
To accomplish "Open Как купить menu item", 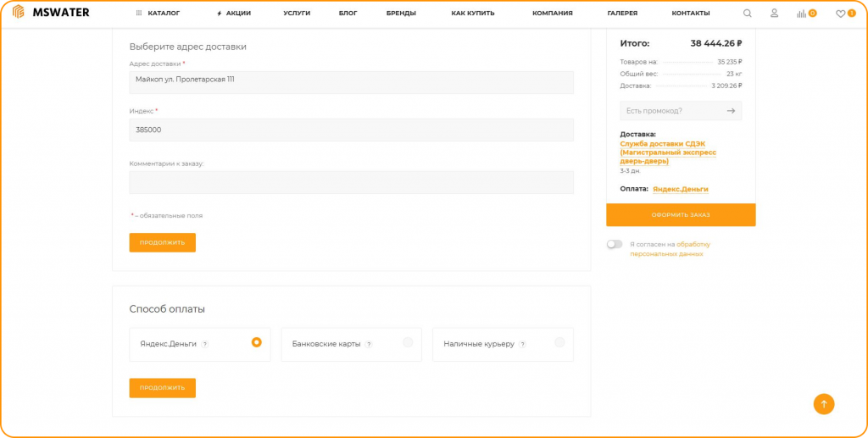I will pos(473,14).
